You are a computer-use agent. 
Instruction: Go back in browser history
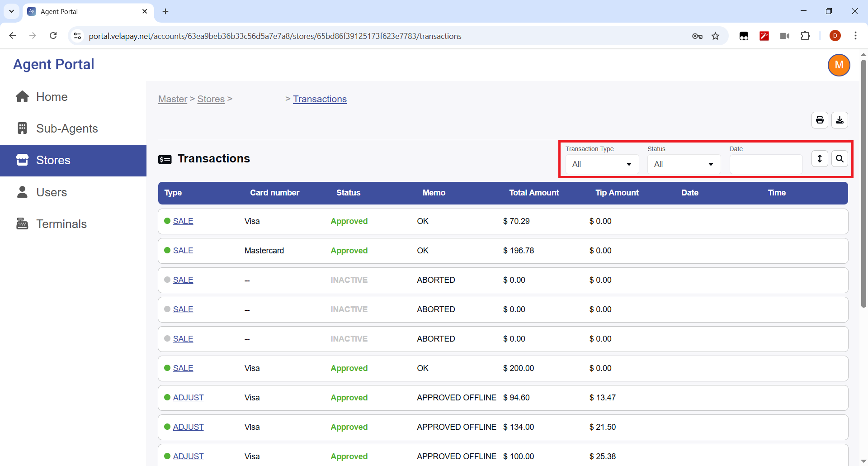13,36
